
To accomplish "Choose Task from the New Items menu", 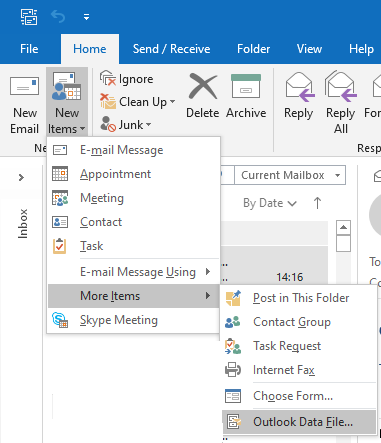I will point(133,246).
